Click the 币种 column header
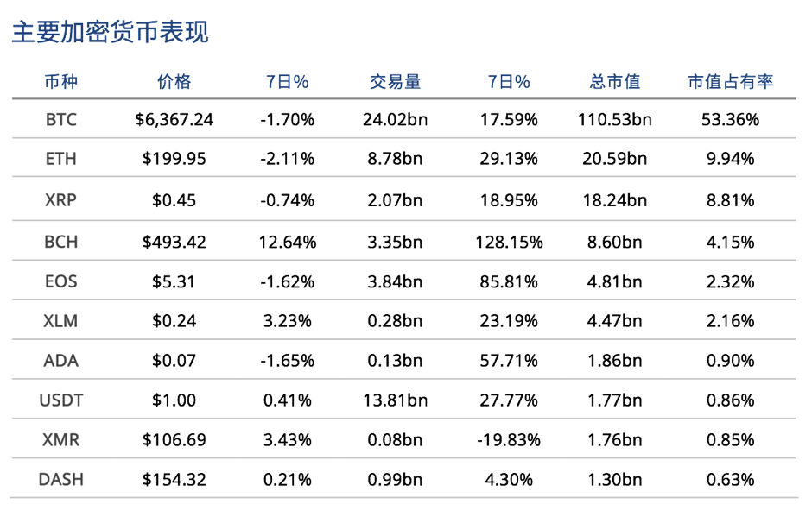This screenshot has width=812, height=517. (61, 81)
